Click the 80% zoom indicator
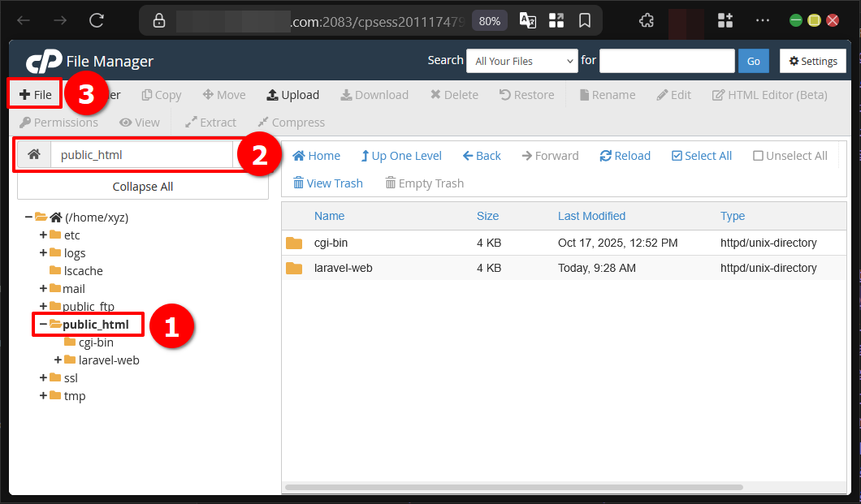 [489, 21]
